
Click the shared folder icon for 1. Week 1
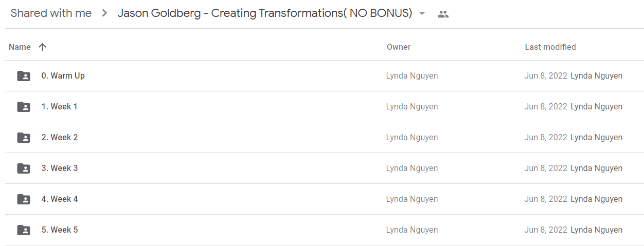pyautogui.click(x=24, y=107)
